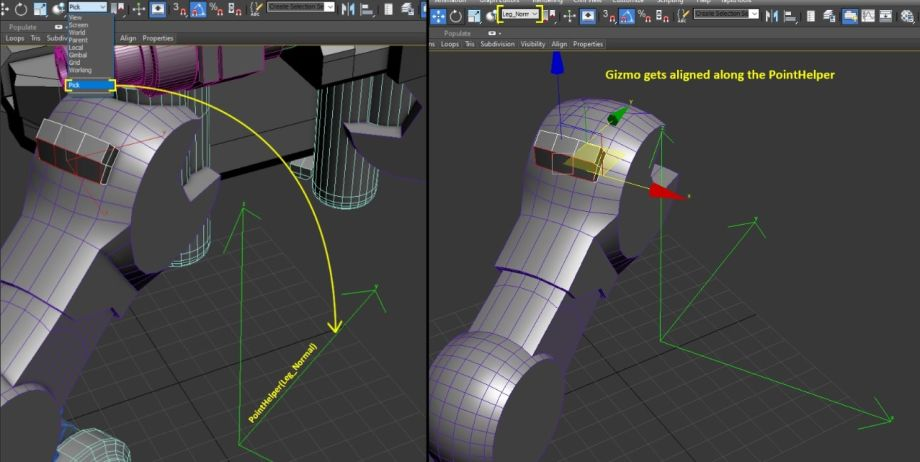
Task: Select Place tool in right panel toolbar
Action: (492, 16)
